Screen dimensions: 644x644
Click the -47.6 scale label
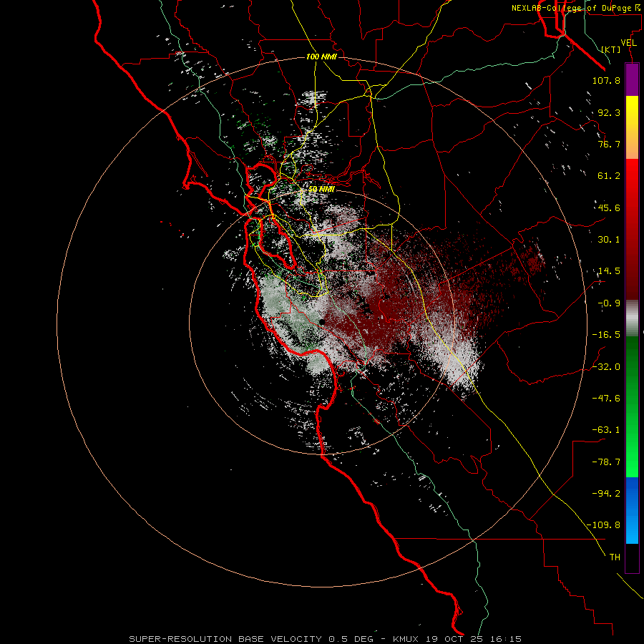pos(606,399)
